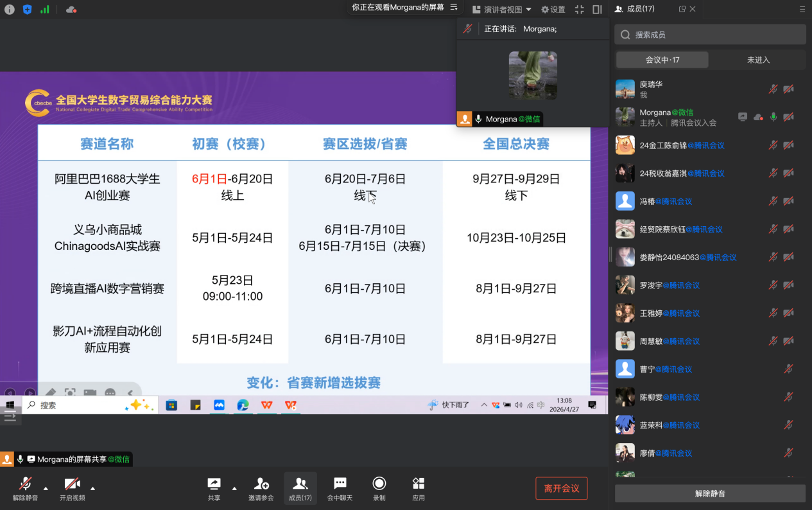Select member 娄静怡24084063 in the list

coord(710,257)
